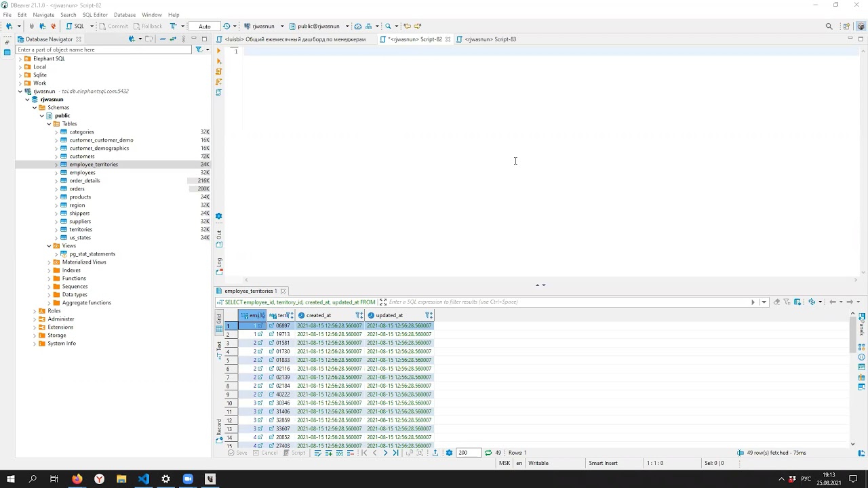Screen dimensions: 868x488
Task: Click Add row icon in results toolbar
Action: (329, 453)
